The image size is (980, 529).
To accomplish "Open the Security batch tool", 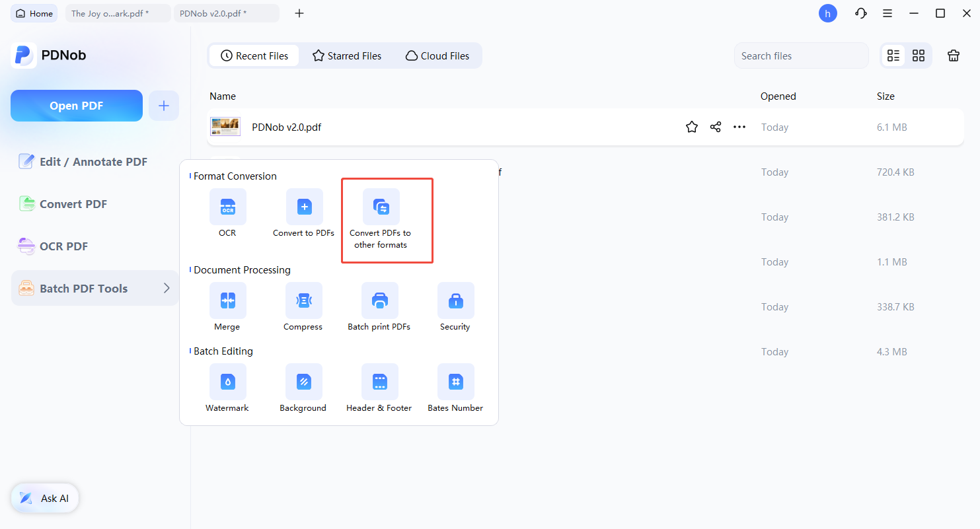I will 455,300.
